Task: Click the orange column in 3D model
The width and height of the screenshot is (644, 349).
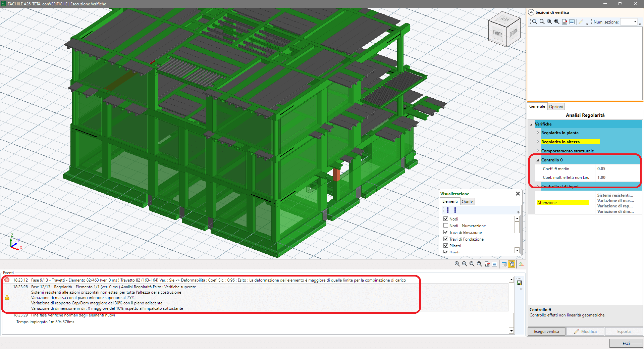Action: pos(336,174)
